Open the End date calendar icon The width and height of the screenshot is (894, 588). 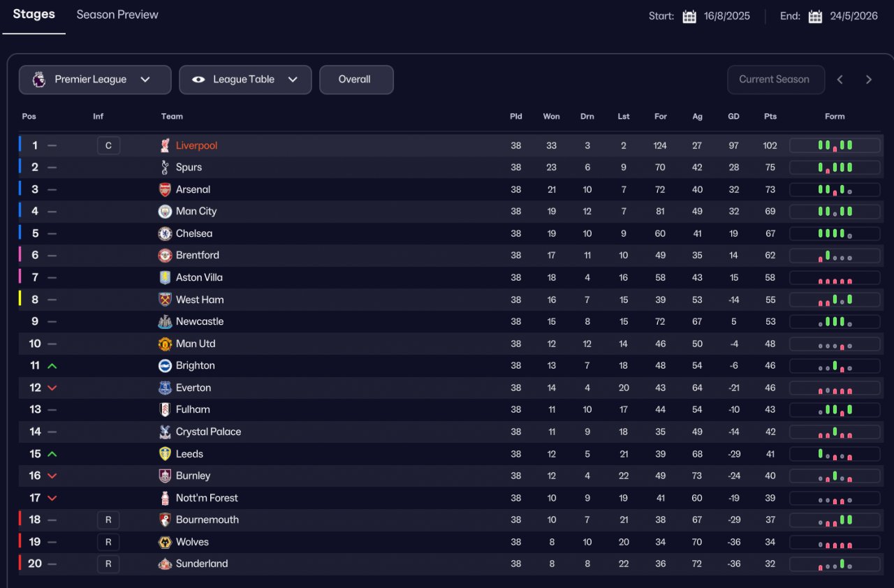[x=815, y=16]
